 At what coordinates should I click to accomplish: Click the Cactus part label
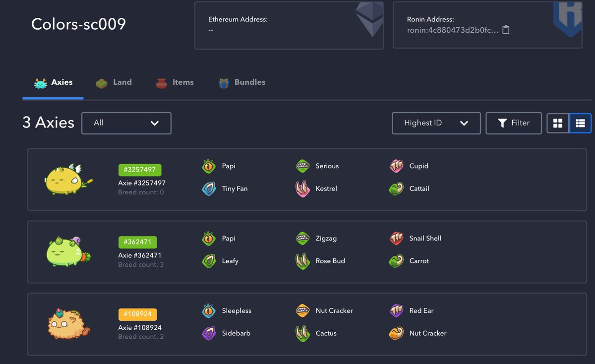326,334
